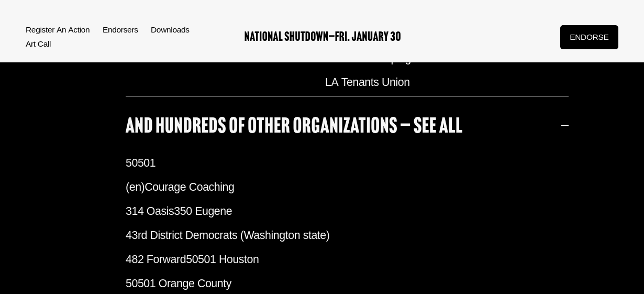Click the LA Tenants Union entry
This screenshot has height=294, width=644.
[367, 82]
